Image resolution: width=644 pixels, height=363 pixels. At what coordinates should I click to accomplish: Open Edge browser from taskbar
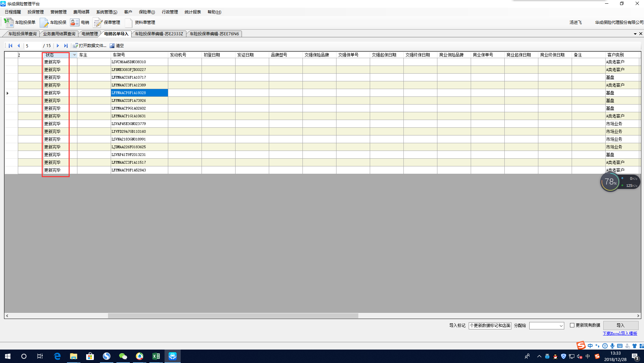click(x=57, y=356)
